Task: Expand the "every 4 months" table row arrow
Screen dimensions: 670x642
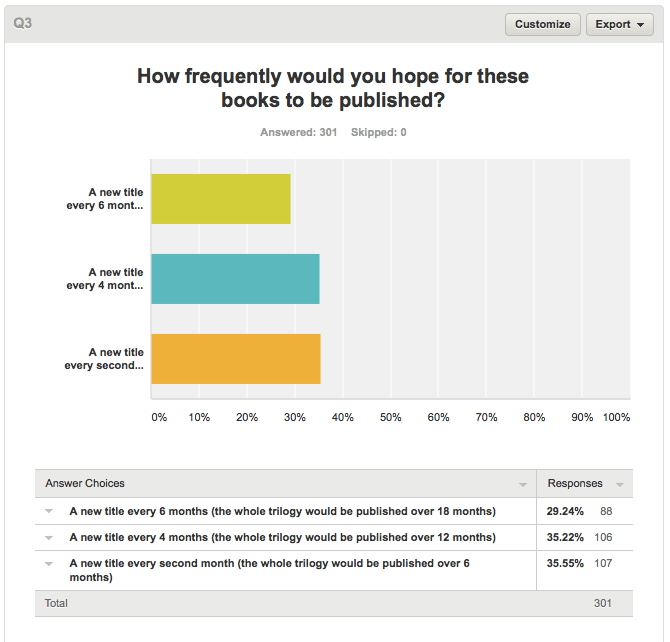Action: pyautogui.click(x=48, y=538)
